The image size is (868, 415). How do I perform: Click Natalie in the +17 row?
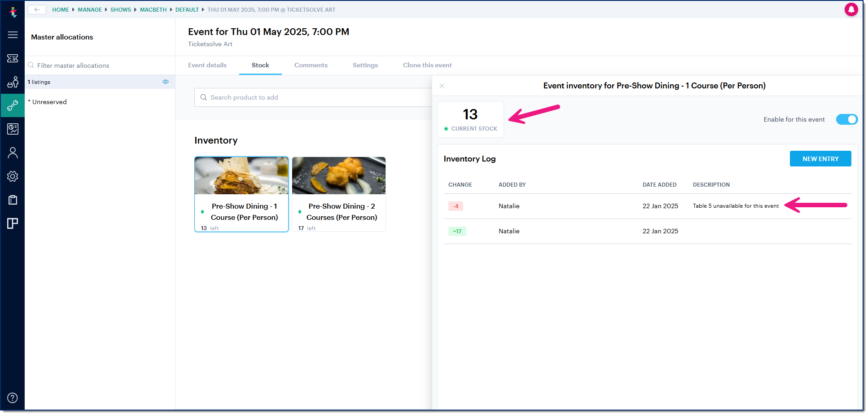[509, 231]
